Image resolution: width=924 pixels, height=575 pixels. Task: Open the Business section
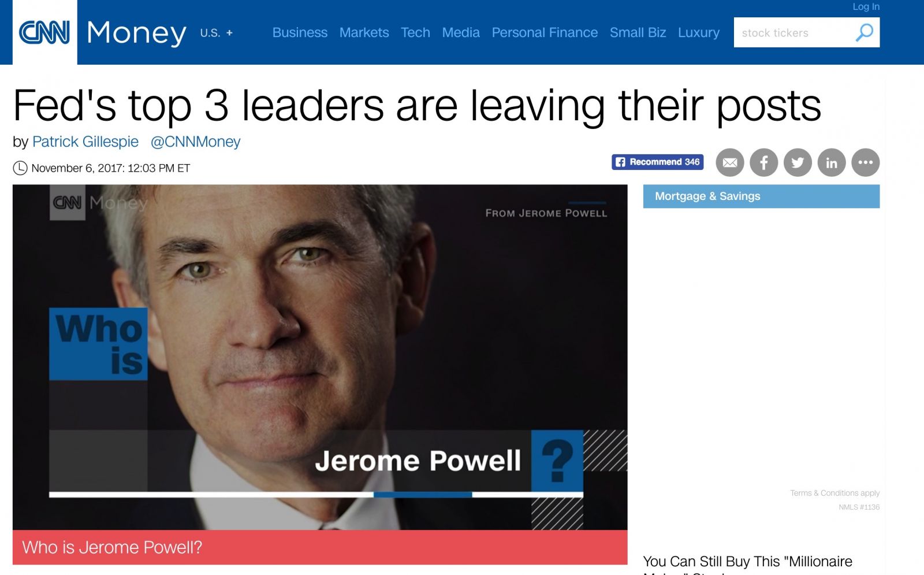(300, 33)
